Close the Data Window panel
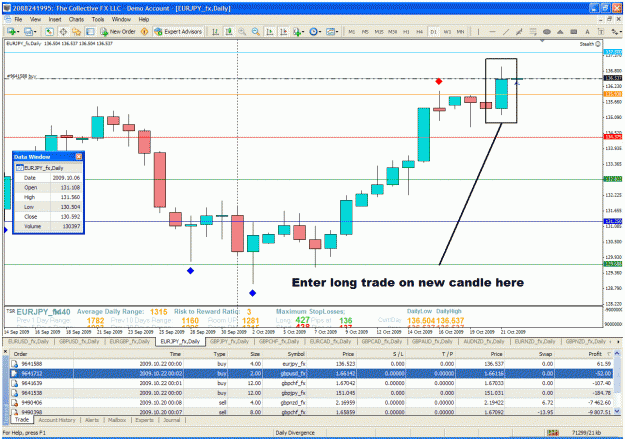625x439 pixels. tap(79, 157)
